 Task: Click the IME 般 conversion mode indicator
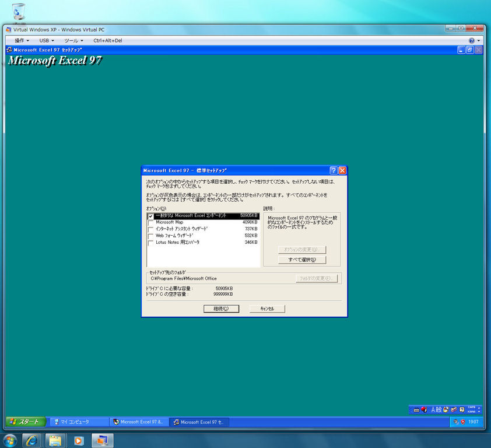click(439, 409)
